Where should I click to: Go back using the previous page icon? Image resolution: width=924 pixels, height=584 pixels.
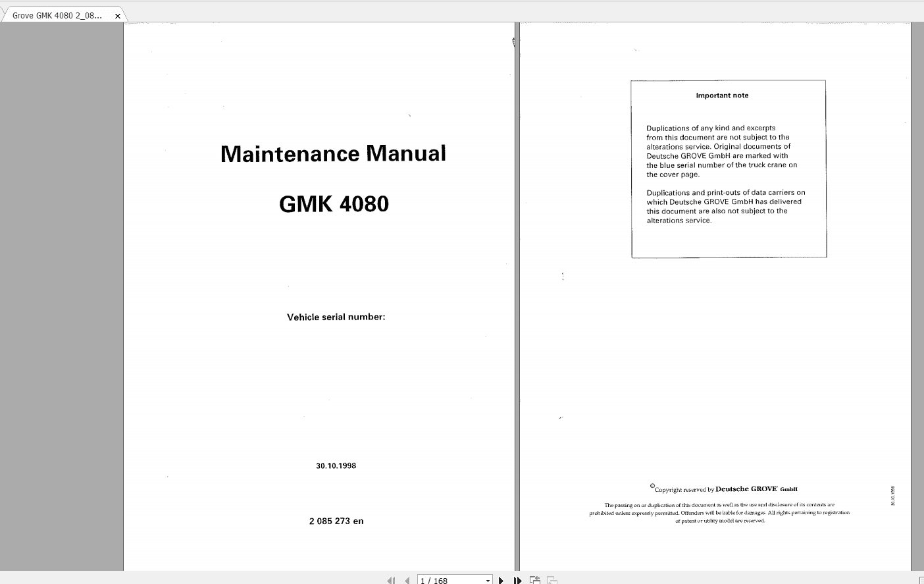pos(407,580)
